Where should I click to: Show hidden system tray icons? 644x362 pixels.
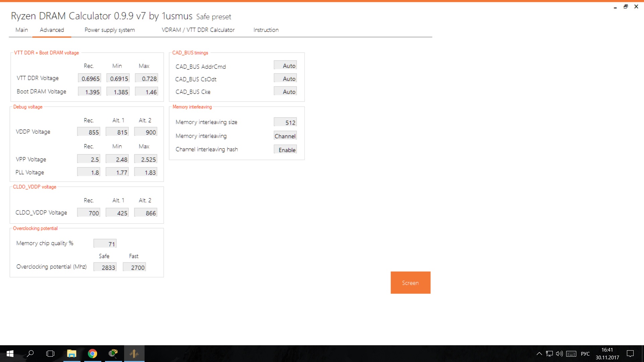(x=539, y=354)
